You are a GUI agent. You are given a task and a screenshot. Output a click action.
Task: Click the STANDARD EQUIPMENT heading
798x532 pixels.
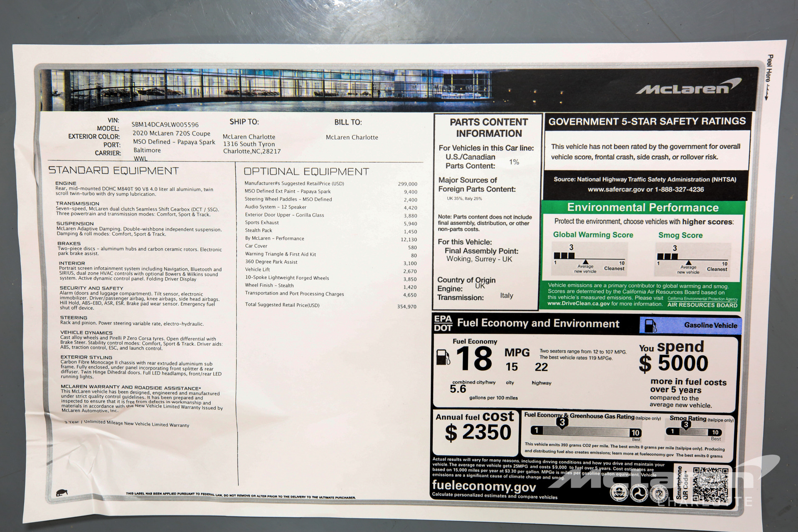point(113,170)
